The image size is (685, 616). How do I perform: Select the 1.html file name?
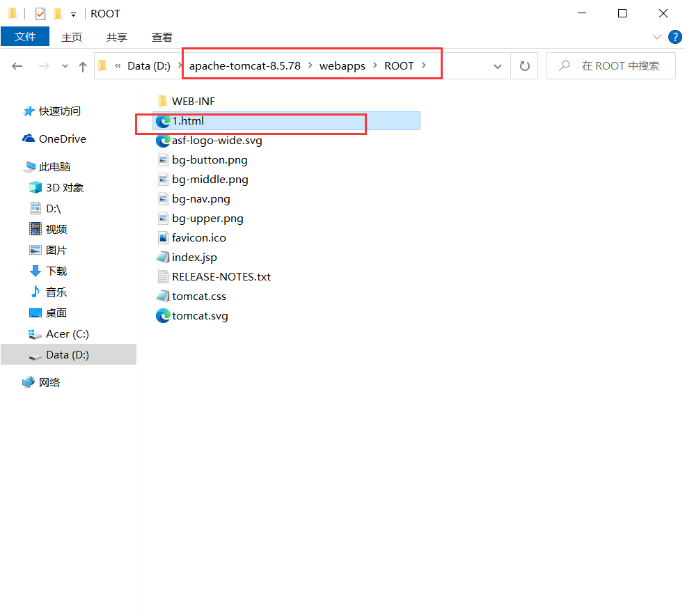click(x=188, y=121)
